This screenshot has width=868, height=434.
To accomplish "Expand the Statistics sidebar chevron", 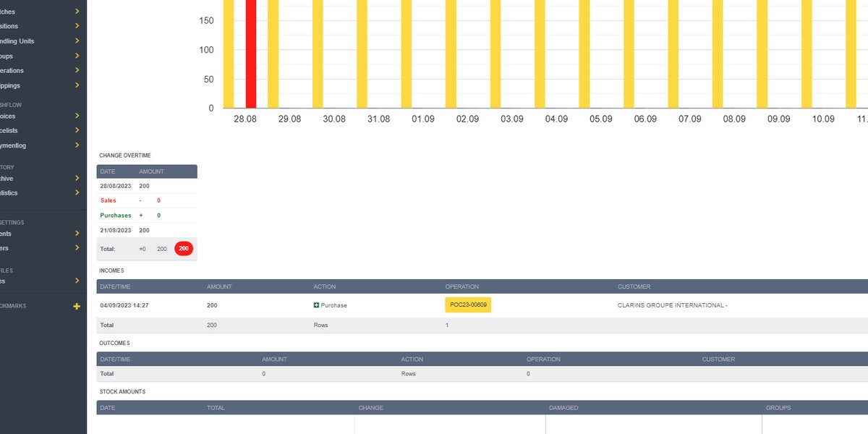I will [77, 193].
